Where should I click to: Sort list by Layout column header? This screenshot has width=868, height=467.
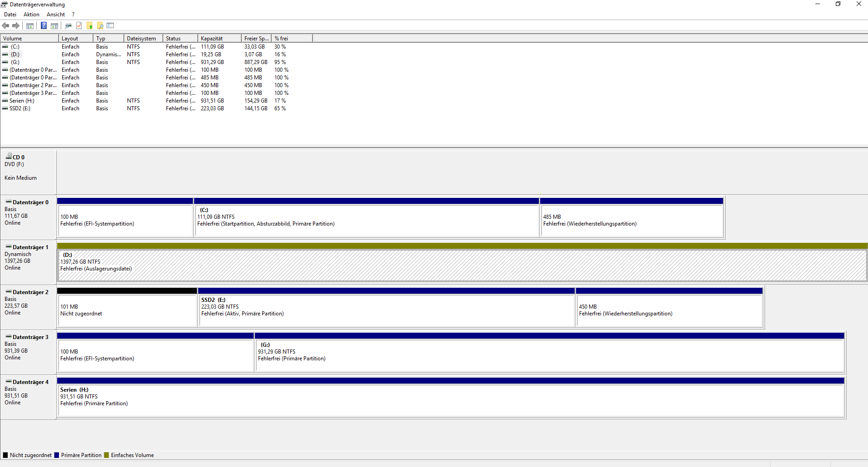[x=76, y=39]
